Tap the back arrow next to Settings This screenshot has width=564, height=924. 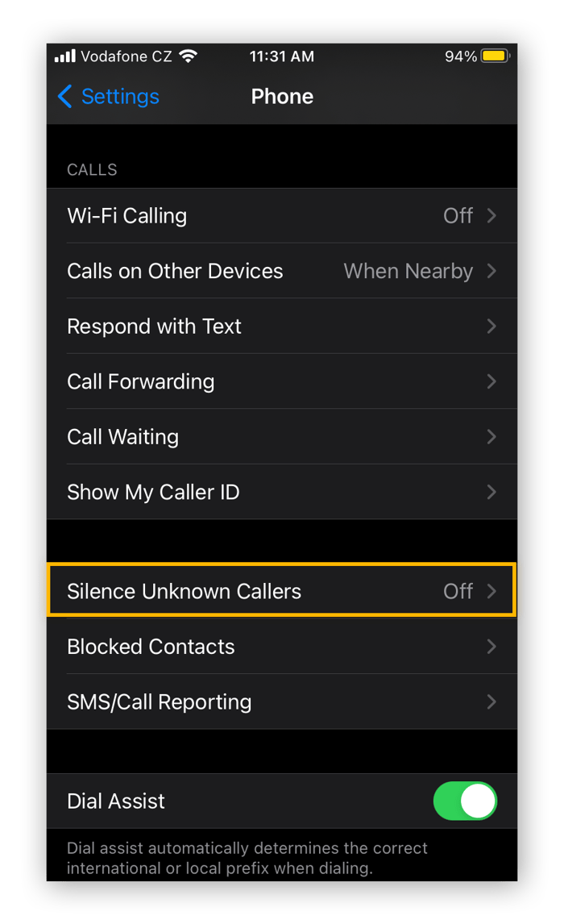tap(64, 96)
